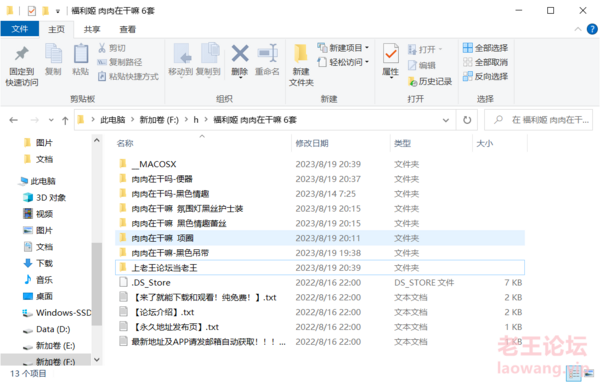
Task: Select 桌面 in the navigation pane
Action: click(x=38, y=296)
